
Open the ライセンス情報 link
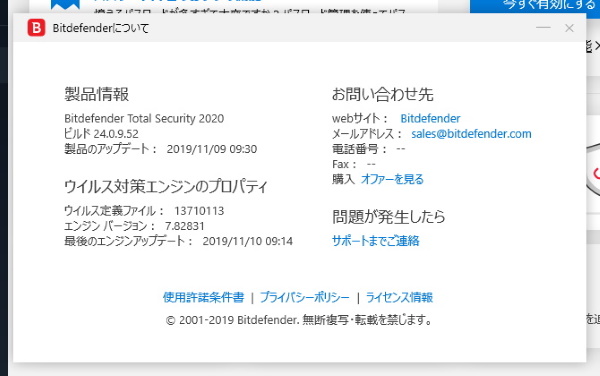click(399, 297)
